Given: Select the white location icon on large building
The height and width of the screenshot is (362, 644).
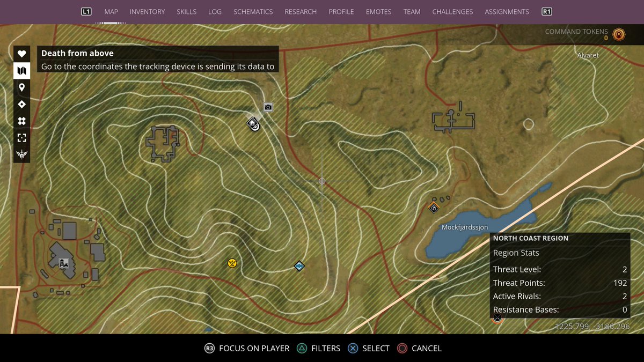Looking at the screenshot, I should coord(64,263).
